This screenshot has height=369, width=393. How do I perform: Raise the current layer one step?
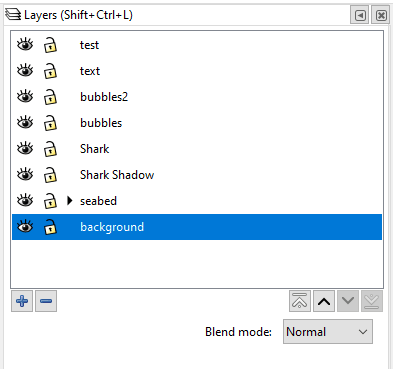pos(324,301)
